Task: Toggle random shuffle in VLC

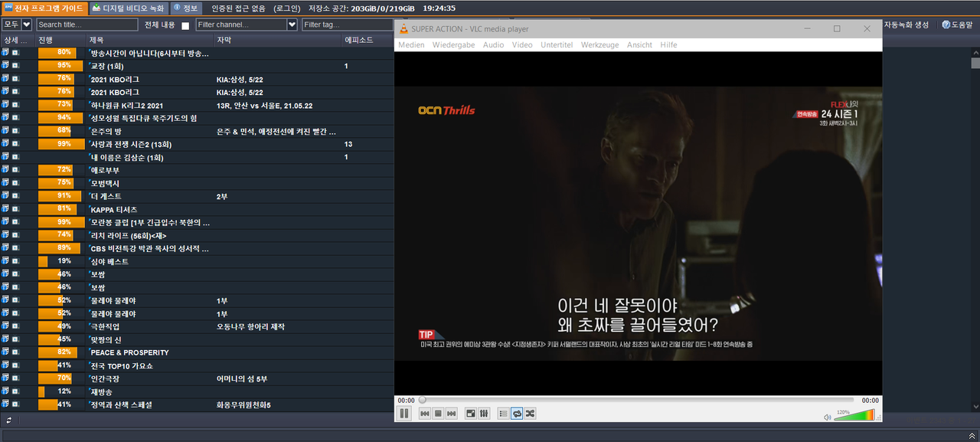Action: click(x=530, y=414)
